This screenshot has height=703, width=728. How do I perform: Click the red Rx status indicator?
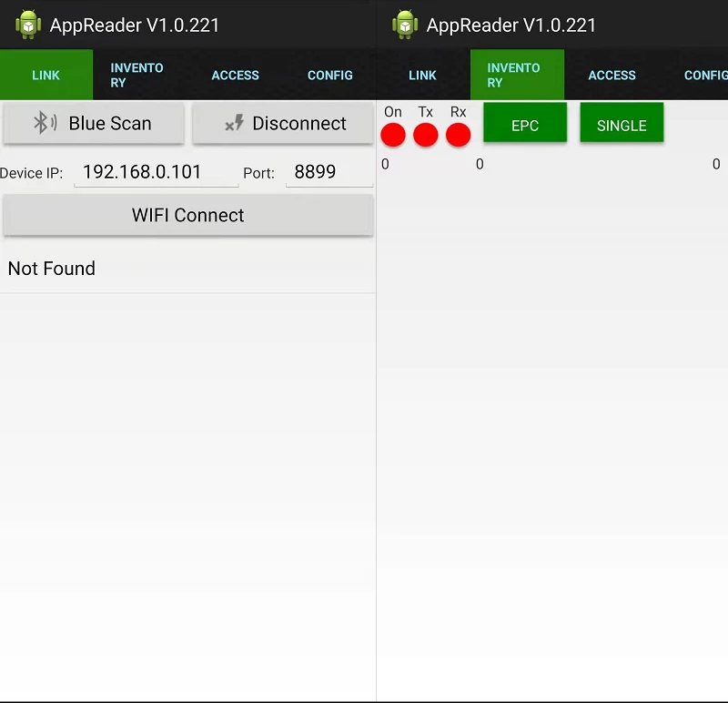coord(458,135)
